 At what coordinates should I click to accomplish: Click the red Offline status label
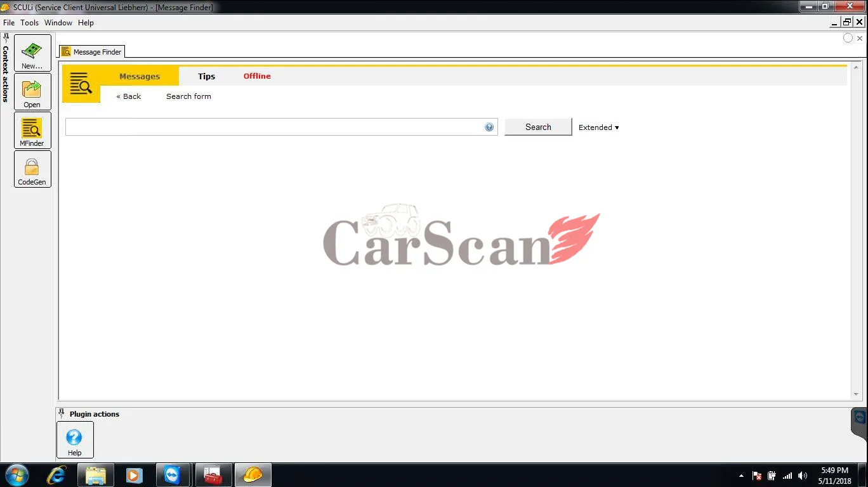(257, 76)
